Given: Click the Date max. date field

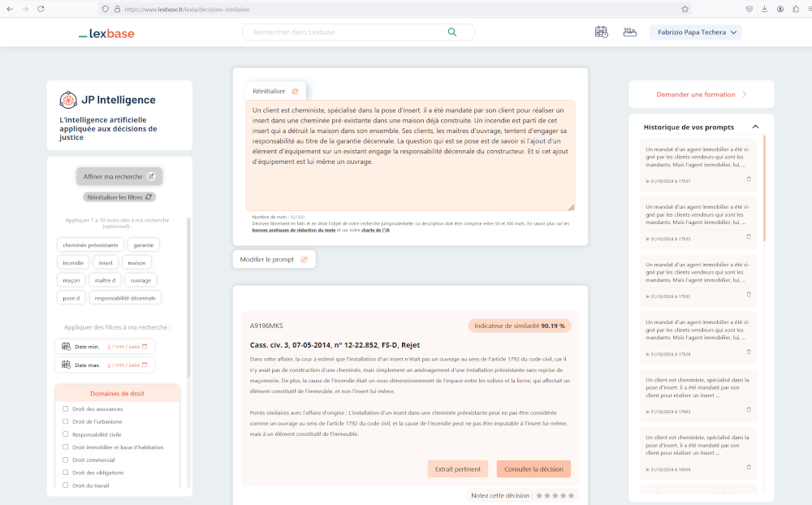Looking at the screenshot, I should [x=105, y=365].
